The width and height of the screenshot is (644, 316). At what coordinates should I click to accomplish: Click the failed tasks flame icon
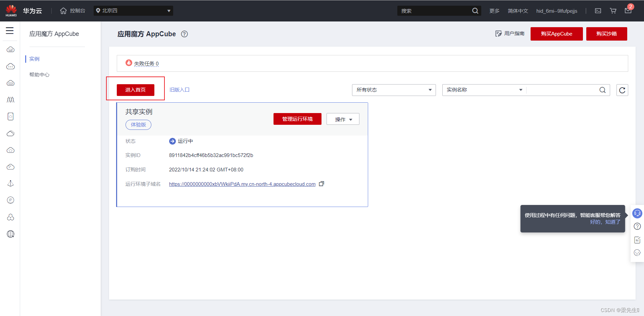click(129, 63)
